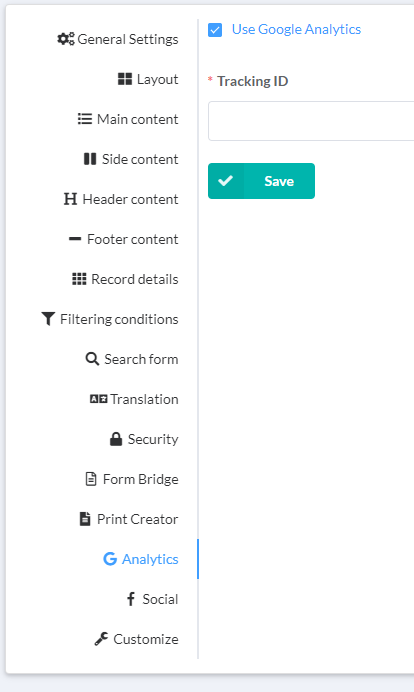Screen dimensions: 414x692
Task: Switch to the Print Creator tab
Action: (129, 519)
